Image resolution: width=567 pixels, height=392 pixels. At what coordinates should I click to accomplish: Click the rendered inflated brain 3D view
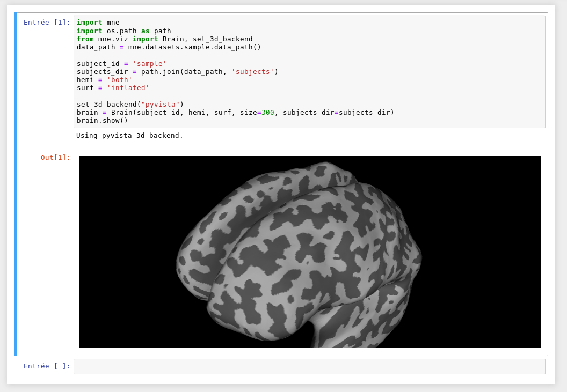click(309, 252)
